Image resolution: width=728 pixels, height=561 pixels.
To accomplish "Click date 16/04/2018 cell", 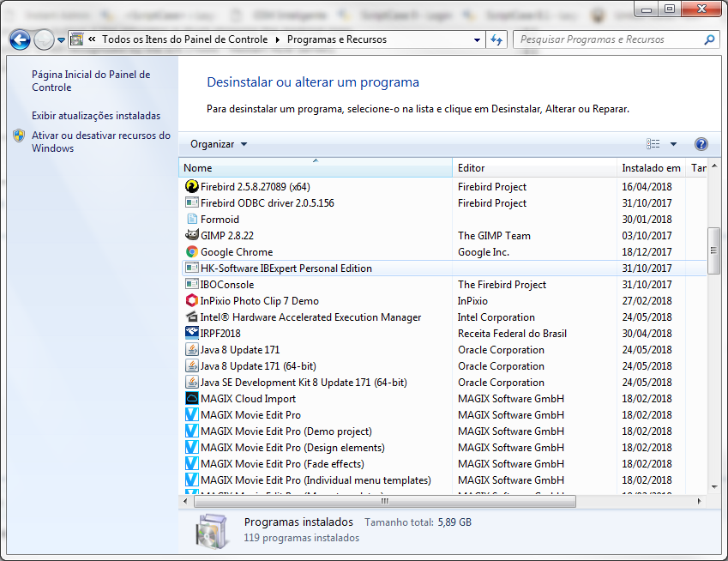I will point(647,187).
